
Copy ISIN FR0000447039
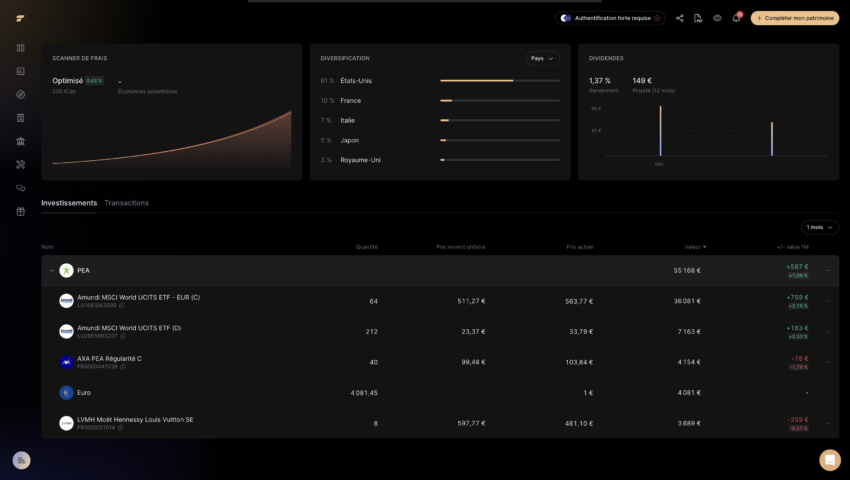(x=123, y=367)
